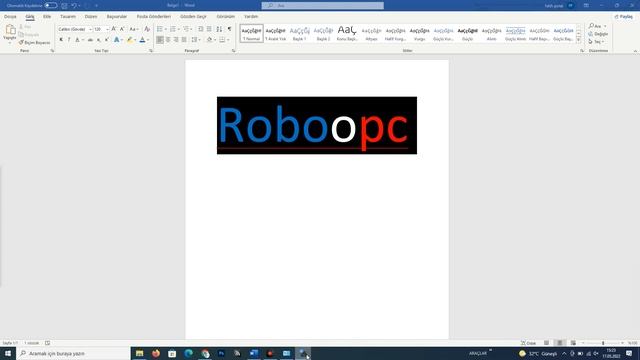Open the Yardım (Help) tab
Viewport: 640px width, 360px height.
point(251,17)
